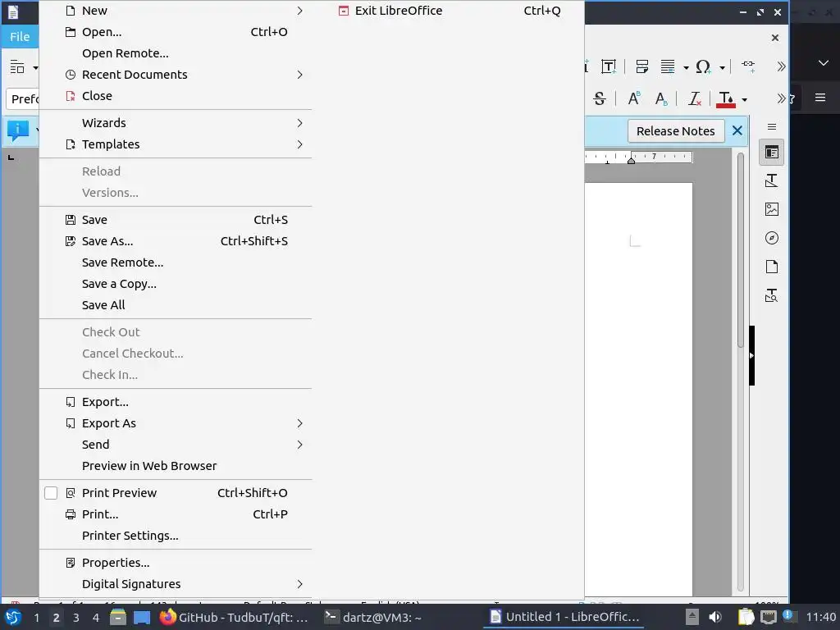Open the sidebar Gallery deck
840x630 pixels.
click(x=771, y=209)
